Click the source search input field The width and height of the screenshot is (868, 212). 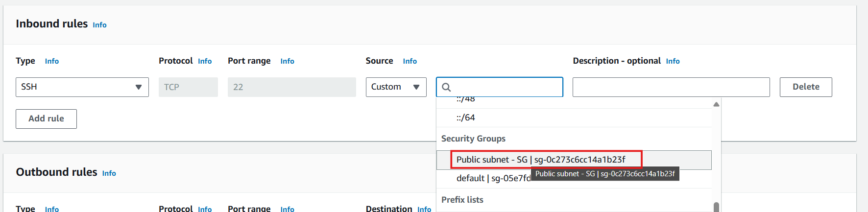click(500, 87)
